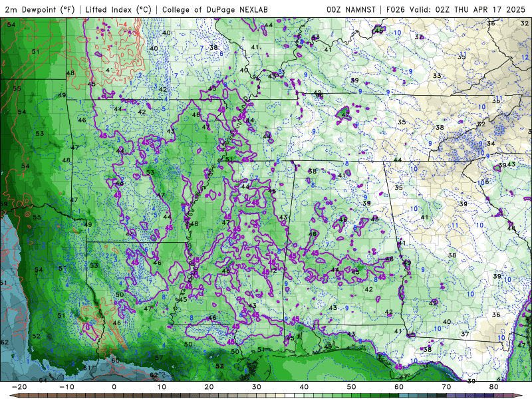Click the 'Valid: 02Z THU APR 17 2025' text
This screenshot has height=399, width=532.
[467, 9]
